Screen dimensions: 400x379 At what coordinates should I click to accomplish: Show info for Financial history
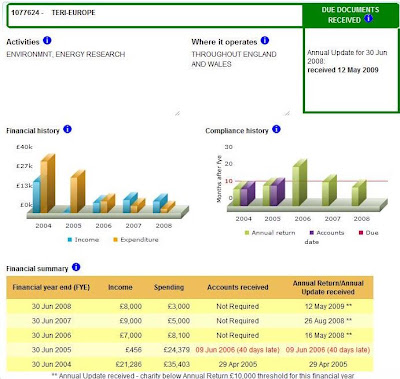point(67,129)
